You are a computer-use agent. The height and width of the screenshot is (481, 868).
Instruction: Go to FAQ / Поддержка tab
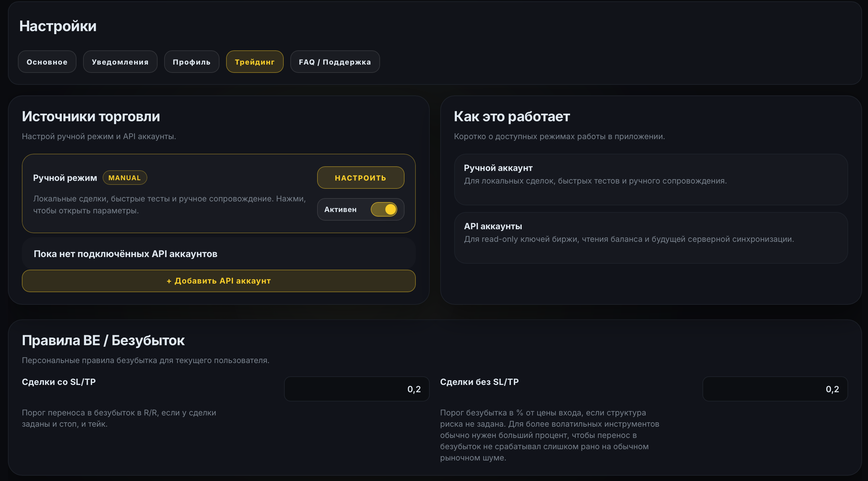coord(335,62)
